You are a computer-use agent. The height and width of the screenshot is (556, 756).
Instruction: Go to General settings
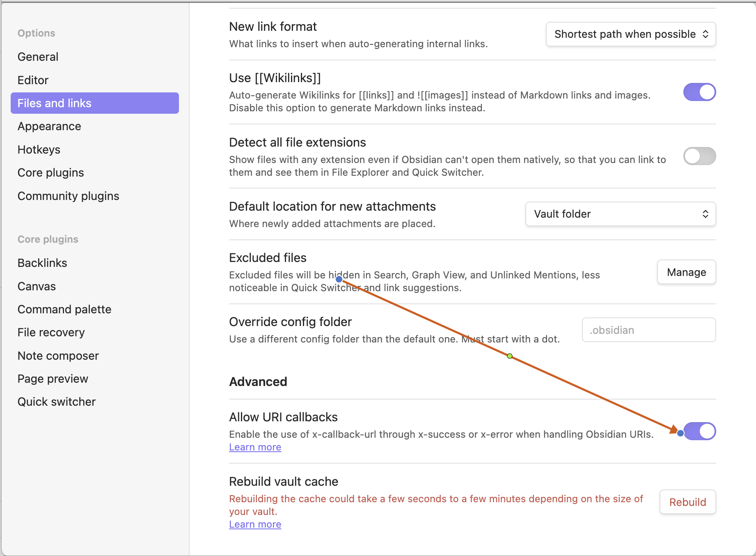click(38, 57)
